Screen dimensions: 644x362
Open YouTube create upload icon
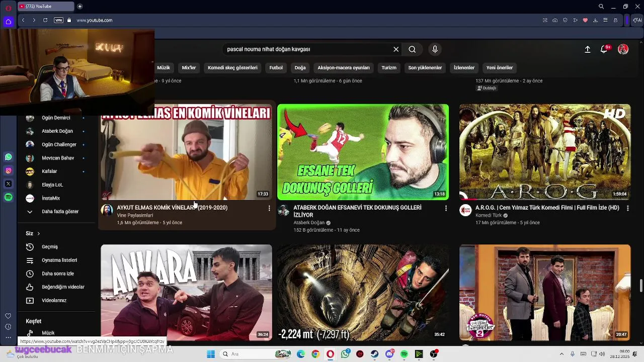[587, 49]
